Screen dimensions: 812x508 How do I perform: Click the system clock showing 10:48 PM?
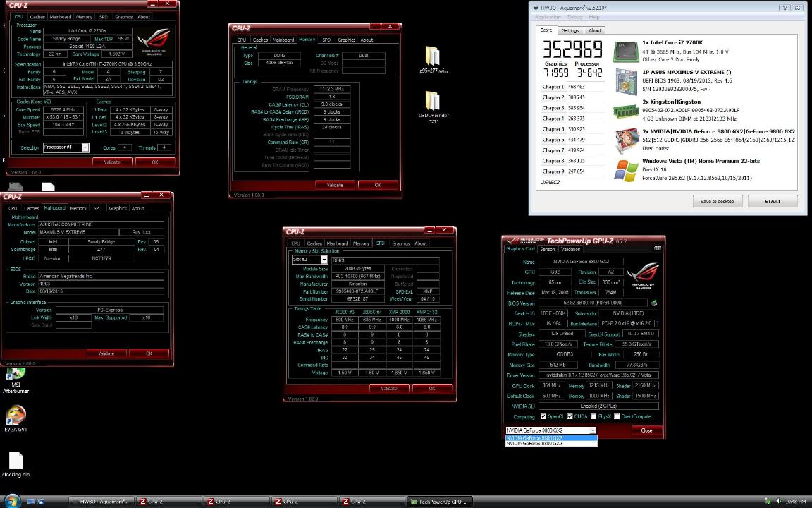click(795, 501)
